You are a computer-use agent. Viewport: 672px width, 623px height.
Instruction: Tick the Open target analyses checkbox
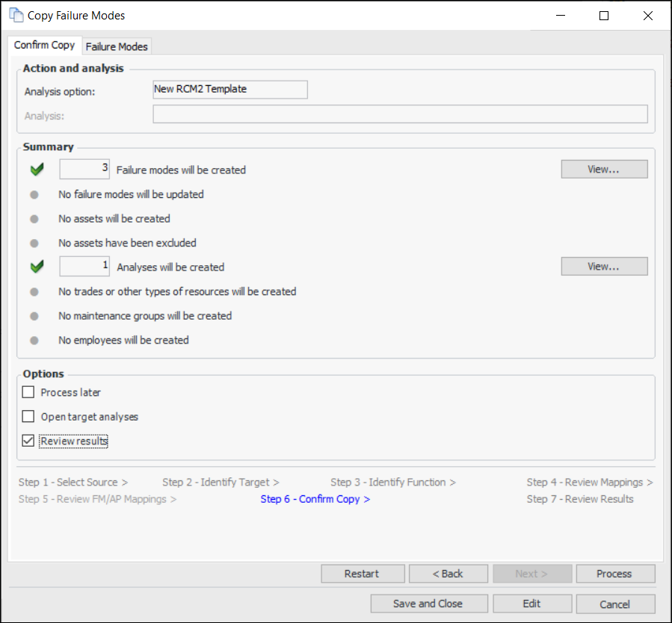click(28, 416)
